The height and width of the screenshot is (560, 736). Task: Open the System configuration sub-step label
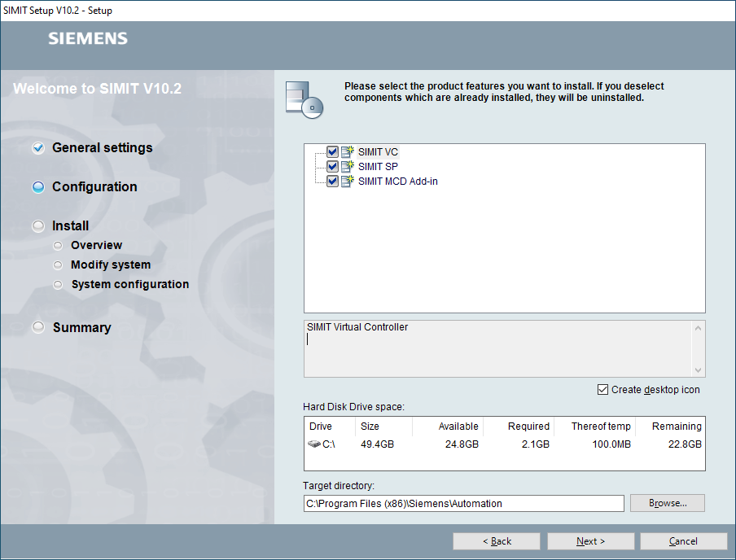coord(130,284)
